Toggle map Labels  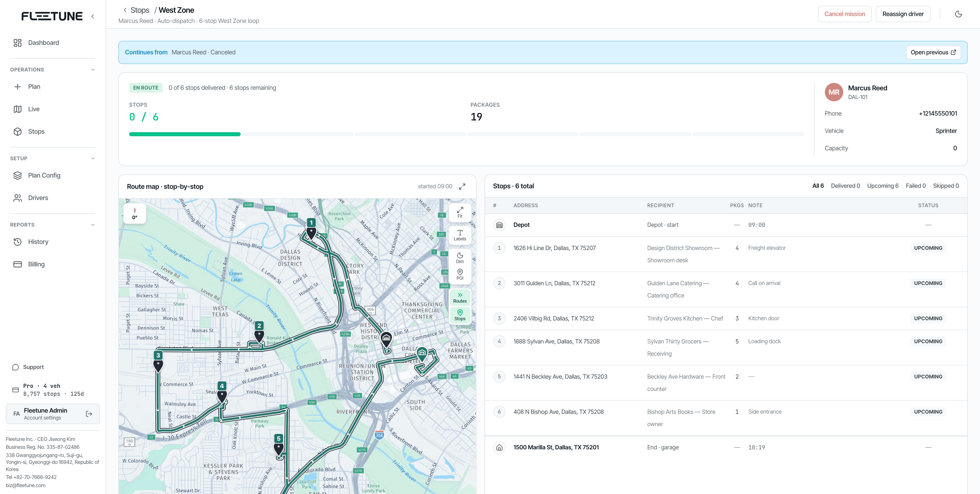pos(460,235)
